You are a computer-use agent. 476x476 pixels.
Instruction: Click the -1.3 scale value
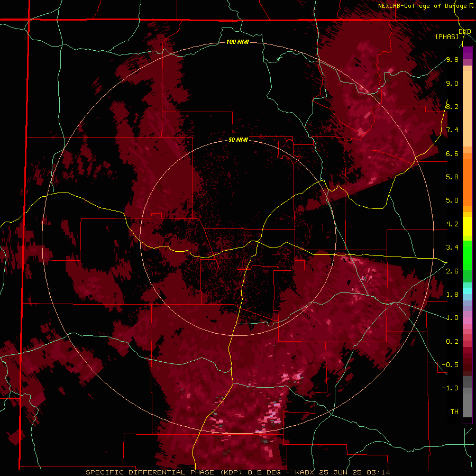[x=450, y=388]
